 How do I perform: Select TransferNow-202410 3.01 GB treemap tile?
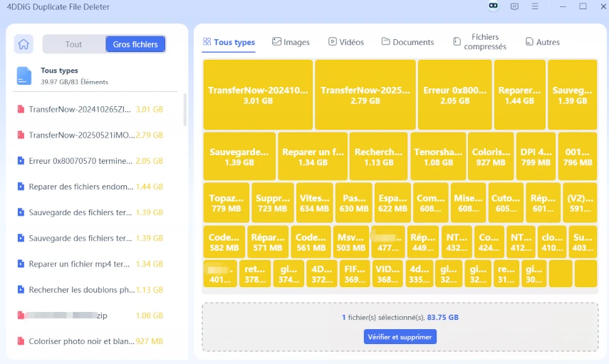(x=258, y=95)
